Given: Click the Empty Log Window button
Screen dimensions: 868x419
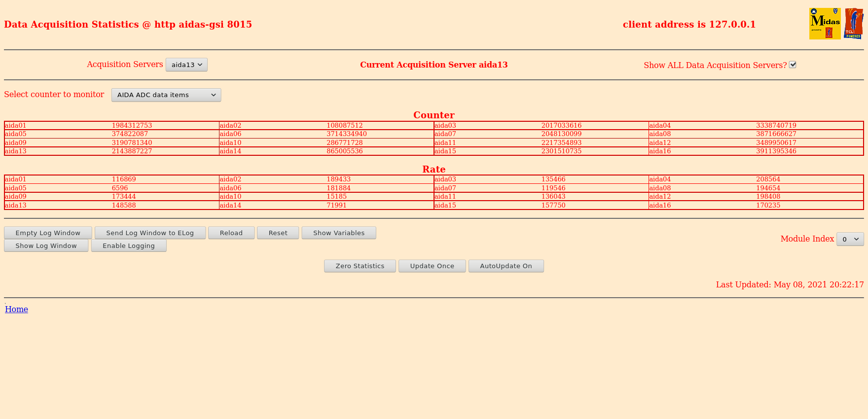Looking at the screenshot, I should pyautogui.click(x=48, y=233).
